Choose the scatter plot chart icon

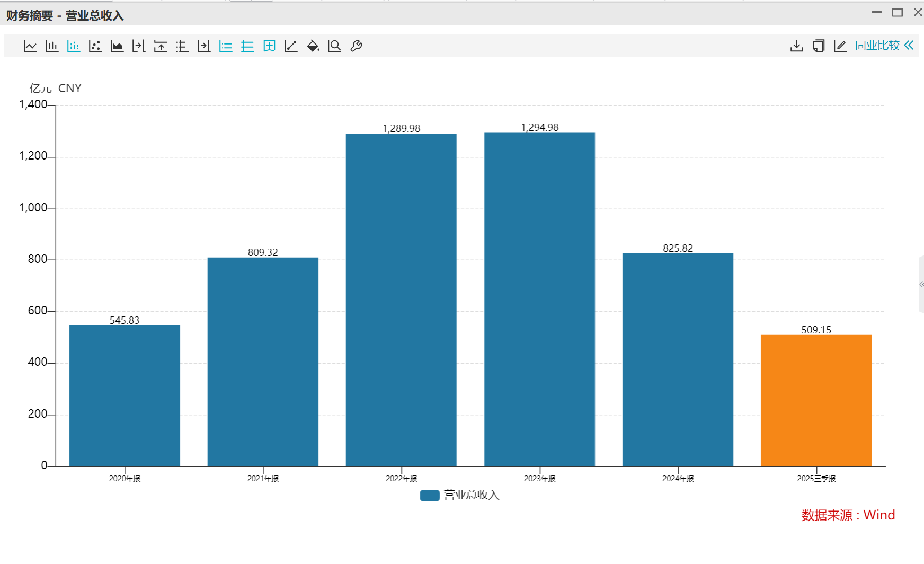point(95,46)
